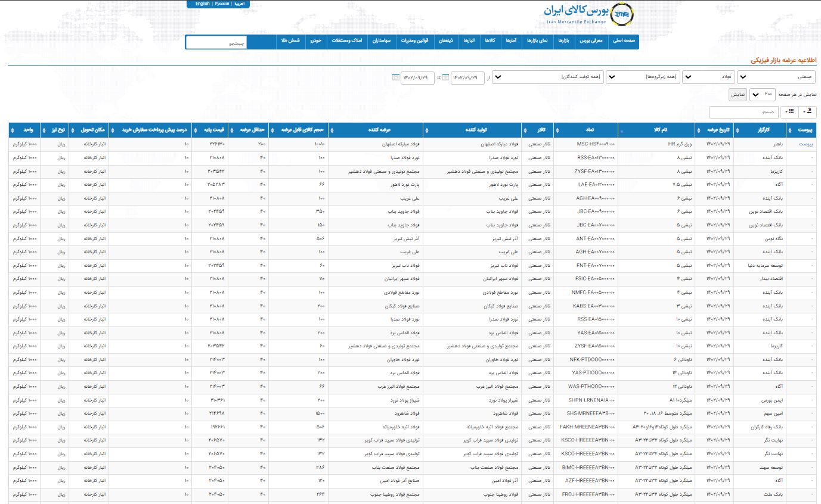Expand the همه تولید کنندگان producers dropdown
The image size is (821, 504).
[x=548, y=77]
